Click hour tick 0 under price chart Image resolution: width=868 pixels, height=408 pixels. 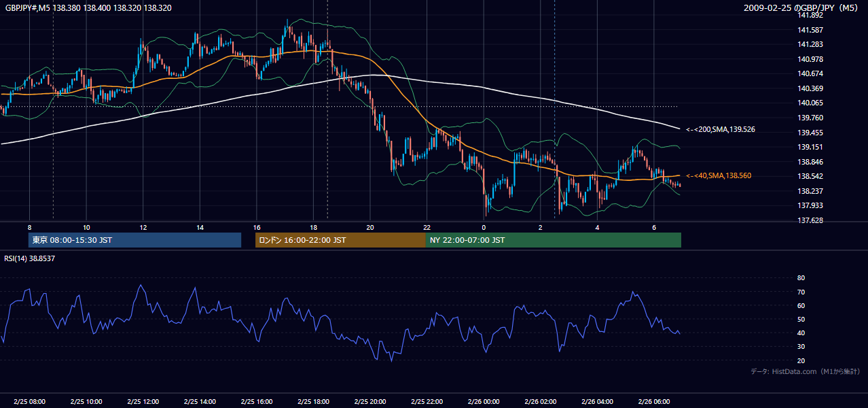pos(484,227)
